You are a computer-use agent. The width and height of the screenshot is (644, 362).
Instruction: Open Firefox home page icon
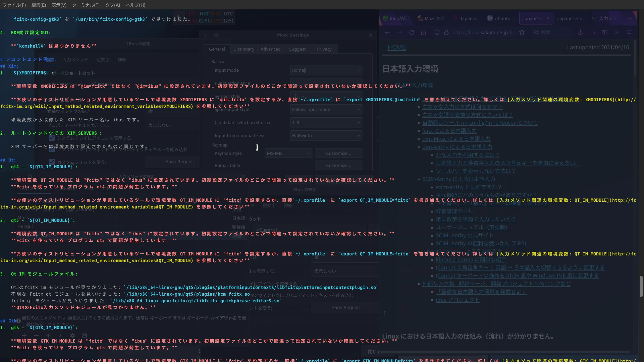point(424,33)
